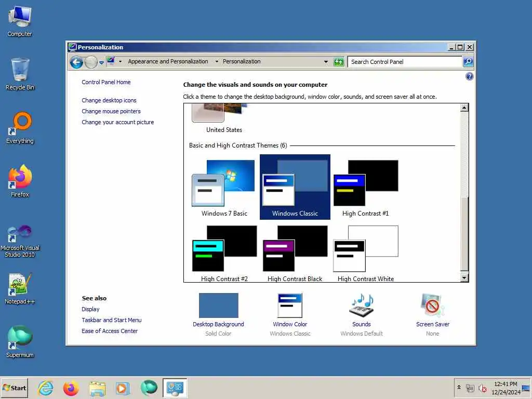Click Appearance and Personalization breadcrumb
532x399 pixels.
[168, 61]
